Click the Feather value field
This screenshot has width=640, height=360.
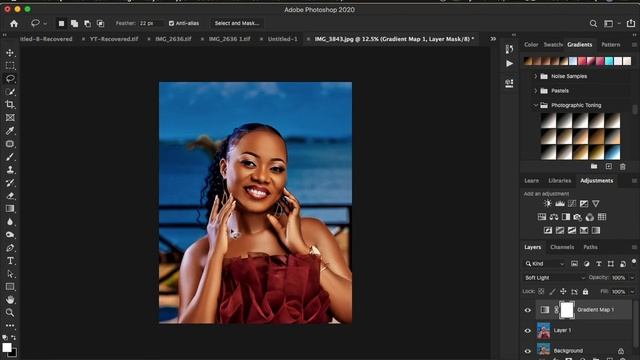click(150, 24)
